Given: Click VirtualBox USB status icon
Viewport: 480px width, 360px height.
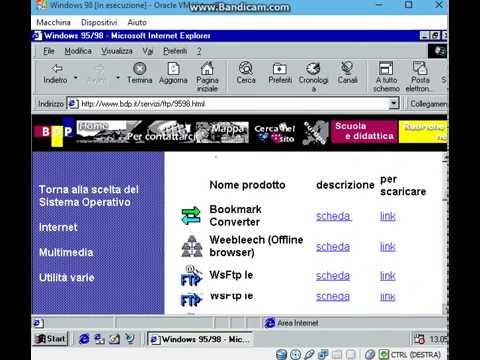Looking at the screenshot, I should [309, 354].
